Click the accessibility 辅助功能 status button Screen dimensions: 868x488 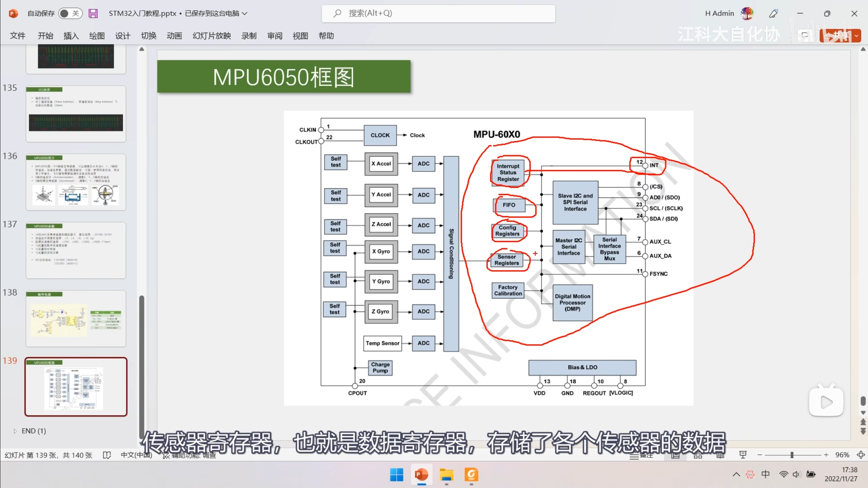[x=189, y=455]
